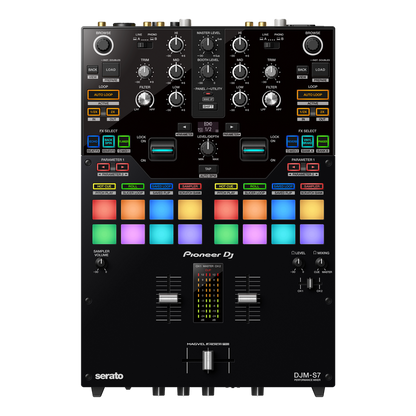Tap the beat decrease arrow beside display
Screen dimensions: 416x416
pos(184,127)
